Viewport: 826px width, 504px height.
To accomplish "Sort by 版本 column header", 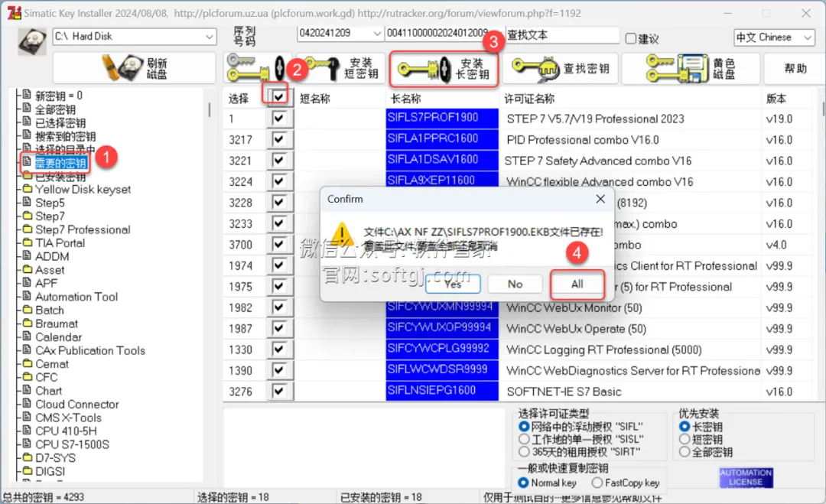I will coord(776,99).
